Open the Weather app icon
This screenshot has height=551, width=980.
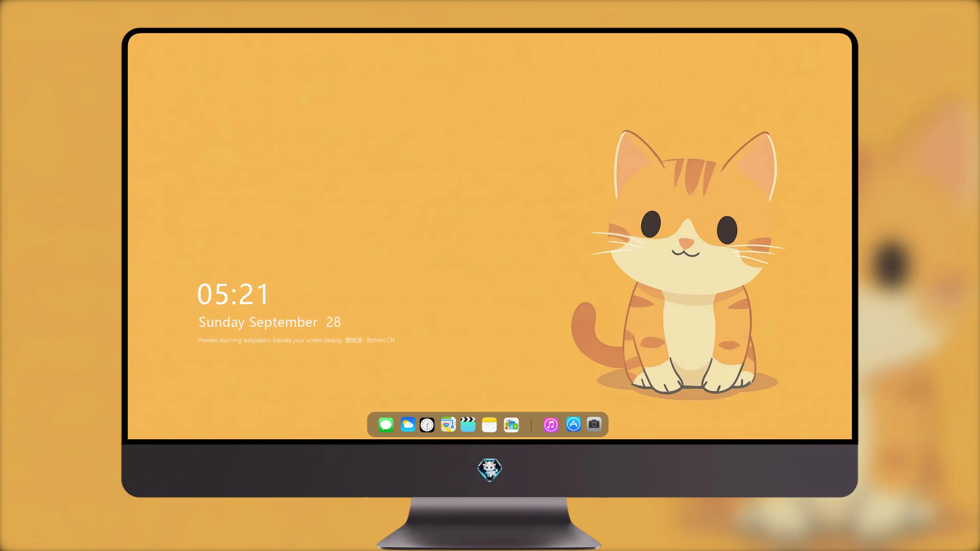coord(408,424)
